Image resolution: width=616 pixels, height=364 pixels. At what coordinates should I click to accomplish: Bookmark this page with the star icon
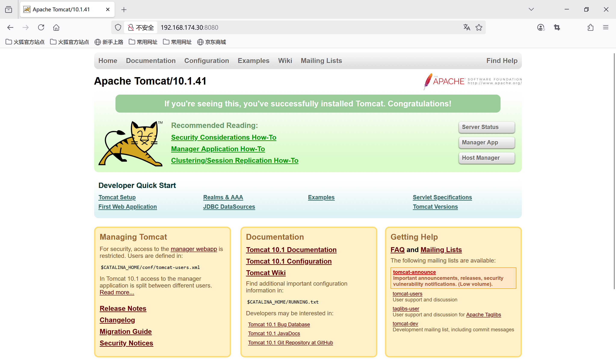[479, 27]
